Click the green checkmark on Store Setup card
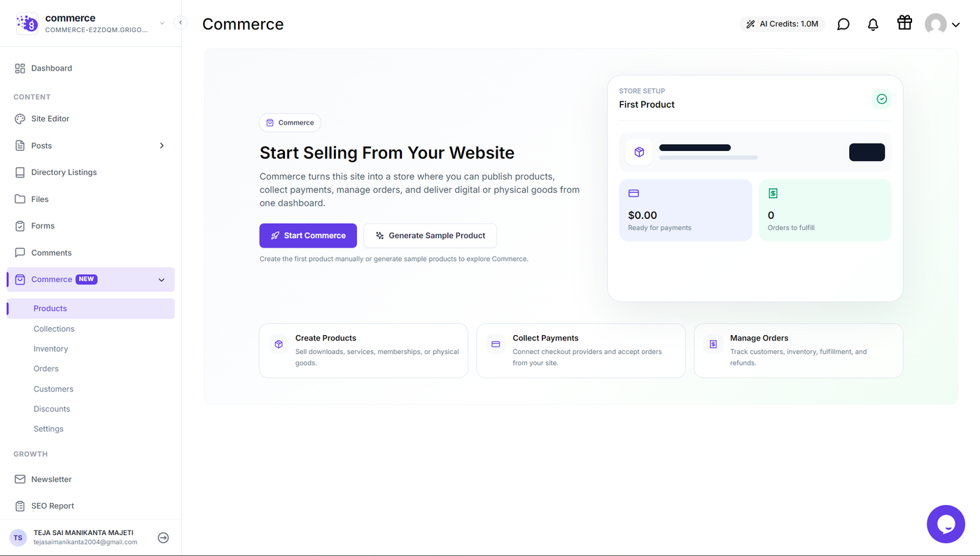Screen dimensions: 980x556 (882, 99)
